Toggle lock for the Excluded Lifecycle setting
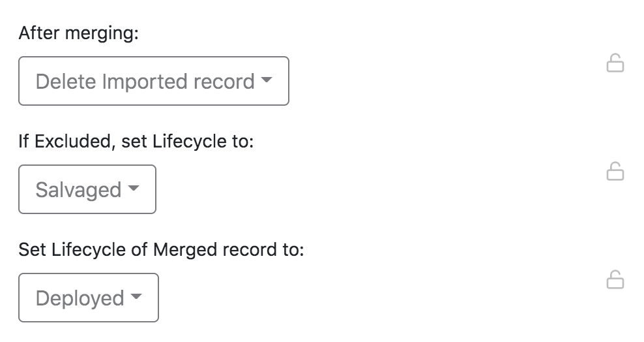This screenshot has width=644, height=342. tap(615, 172)
